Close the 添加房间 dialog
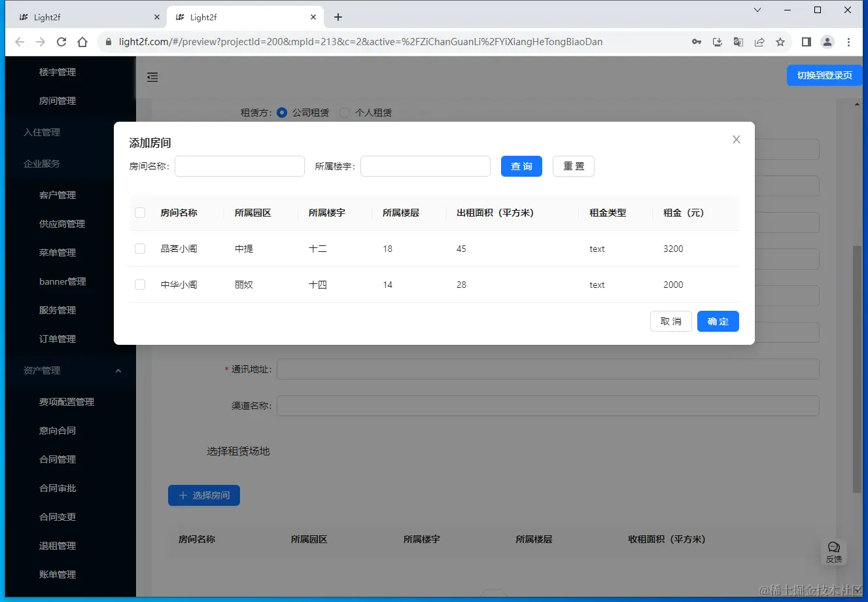The image size is (868, 602). coord(737,139)
